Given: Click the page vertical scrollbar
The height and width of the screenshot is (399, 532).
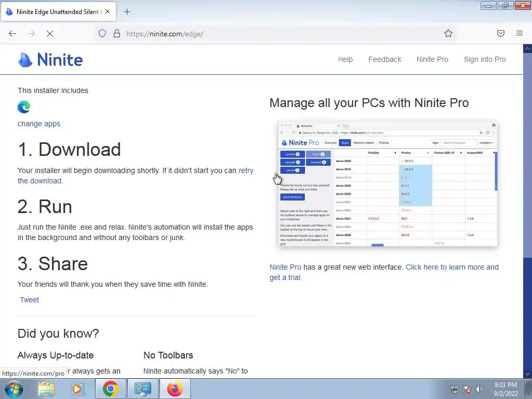Looking at the screenshot, I should tap(527, 155).
